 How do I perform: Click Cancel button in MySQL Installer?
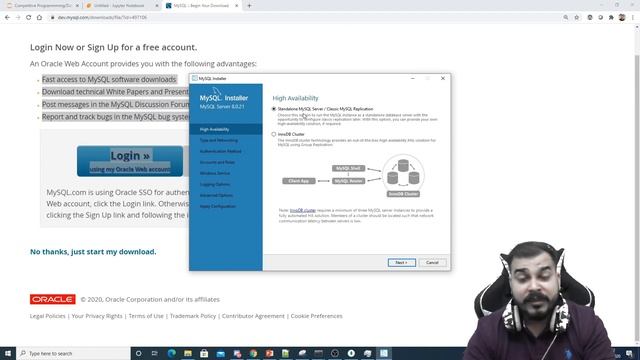432,262
